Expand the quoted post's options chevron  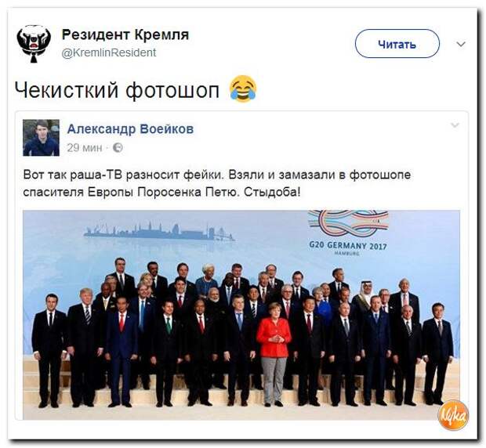click(x=455, y=125)
